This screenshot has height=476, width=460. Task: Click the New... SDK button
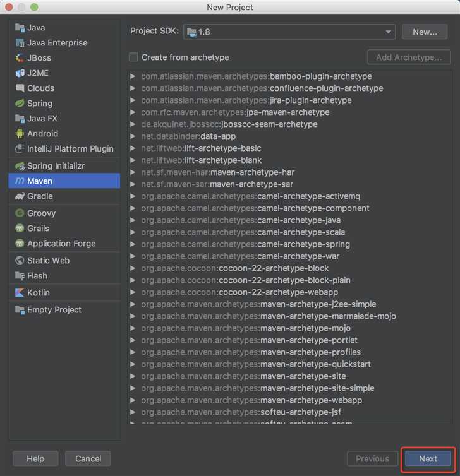pyautogui.click(x=425, y=32)
